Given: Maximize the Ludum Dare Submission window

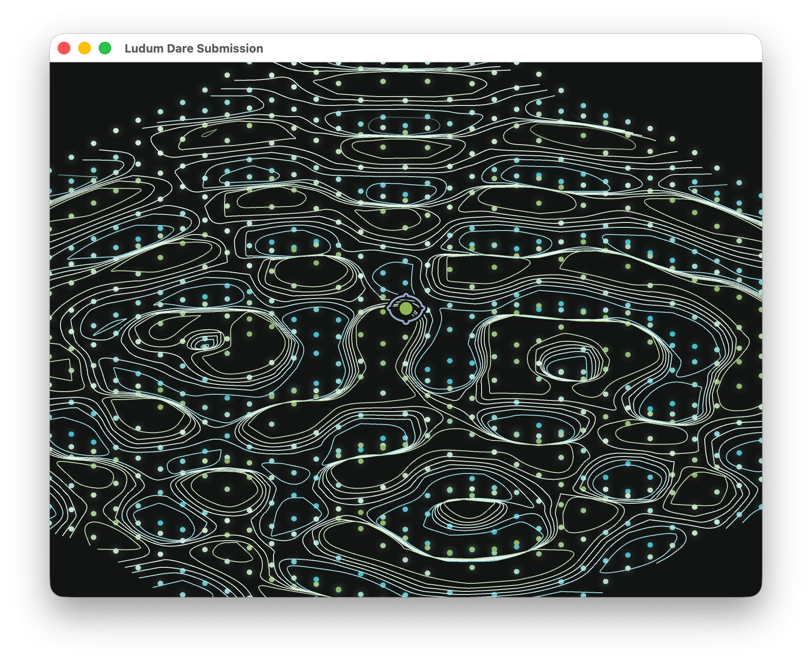Looking at the screenshot, I should (105, 48).
